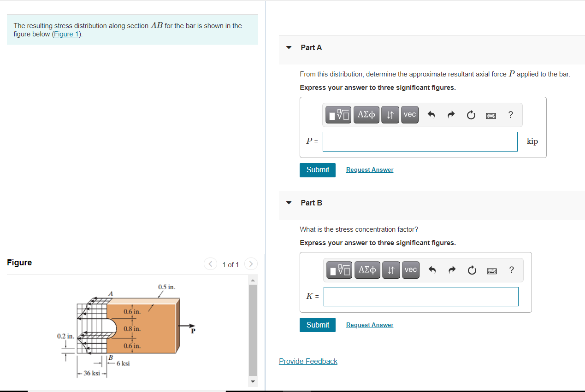Screen dimensions: 585x392
Task: Submit Part B answer
Action: (318, 325)
